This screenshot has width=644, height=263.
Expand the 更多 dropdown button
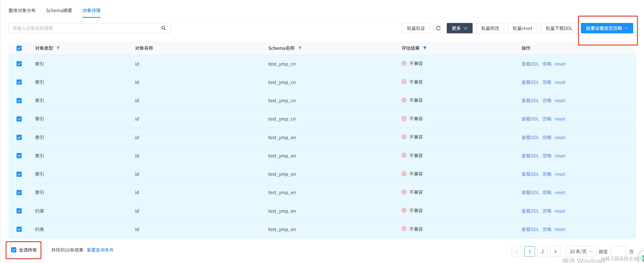[x=459, y=28]
